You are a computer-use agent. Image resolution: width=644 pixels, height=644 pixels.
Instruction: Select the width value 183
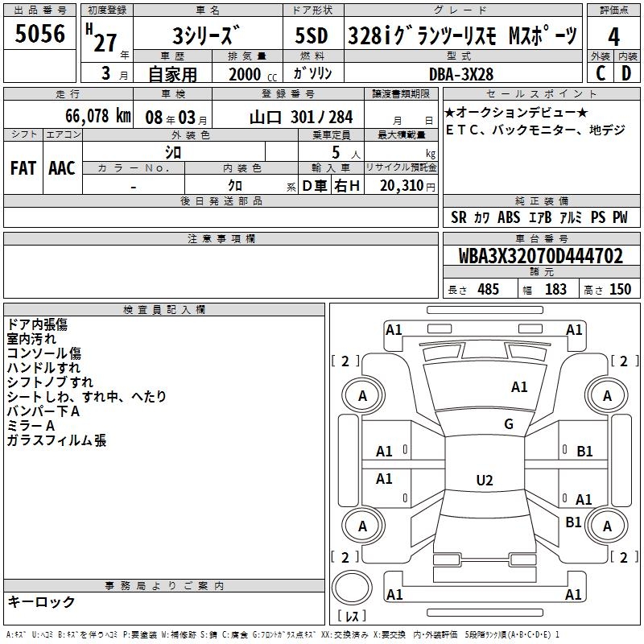click(555, 289)
